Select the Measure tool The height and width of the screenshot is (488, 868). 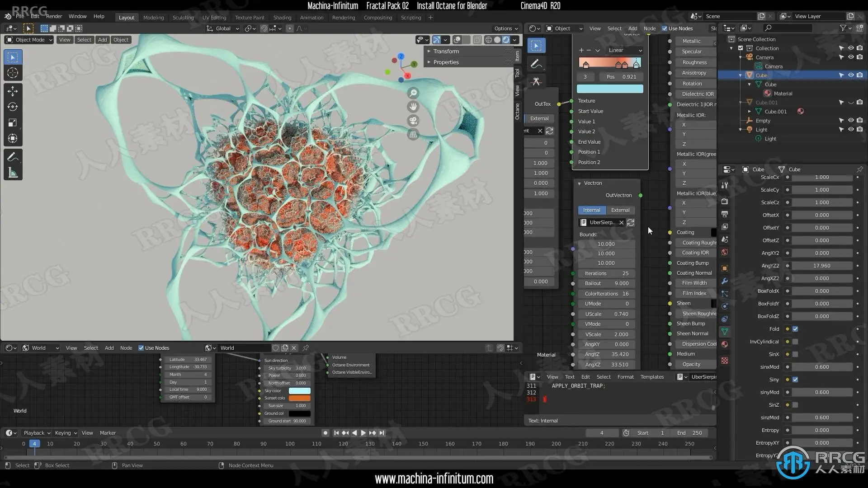tap(13, 173)
